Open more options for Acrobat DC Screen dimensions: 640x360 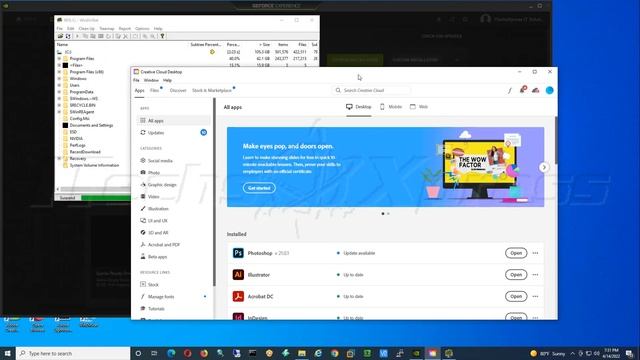point(535,296)
